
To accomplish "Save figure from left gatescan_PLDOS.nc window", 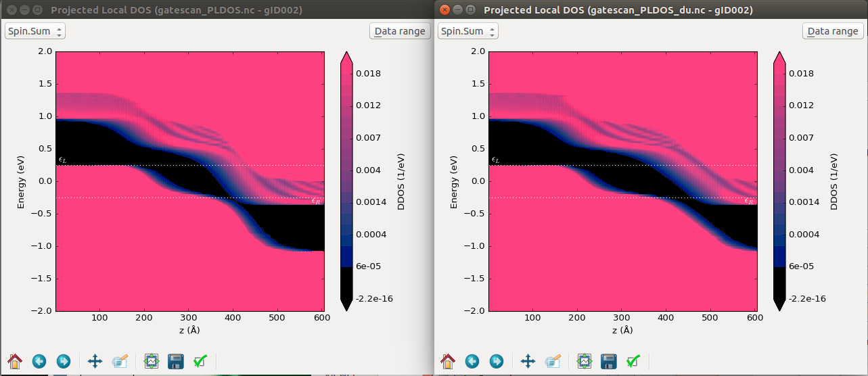I will tap(176, 361).
